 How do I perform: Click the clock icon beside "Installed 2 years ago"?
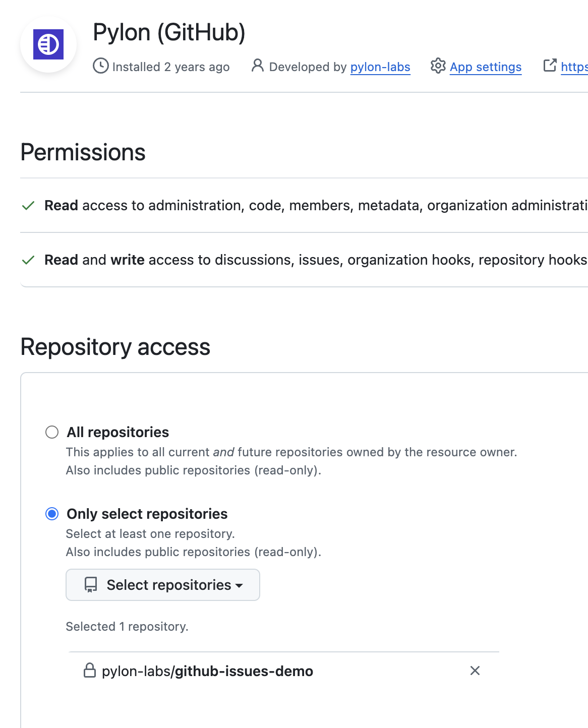[101, 67]
